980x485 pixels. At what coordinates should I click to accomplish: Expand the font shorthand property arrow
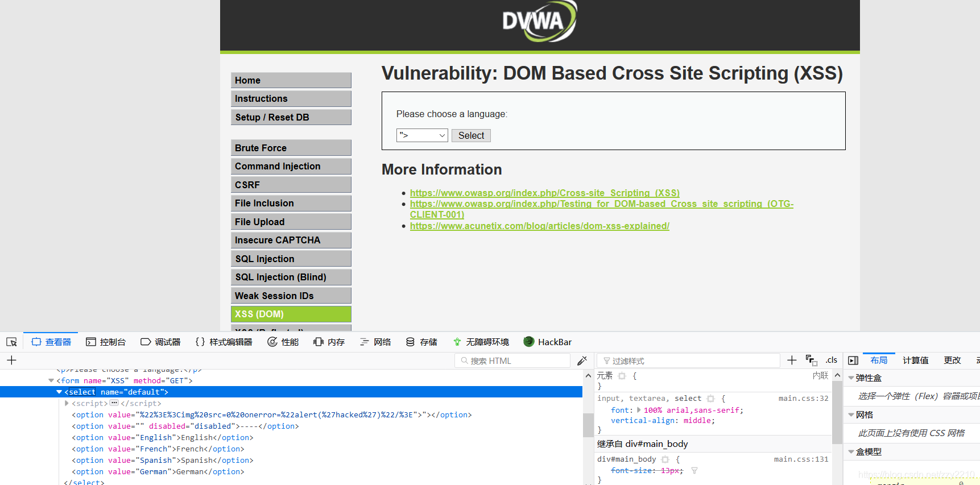[639, 410]
